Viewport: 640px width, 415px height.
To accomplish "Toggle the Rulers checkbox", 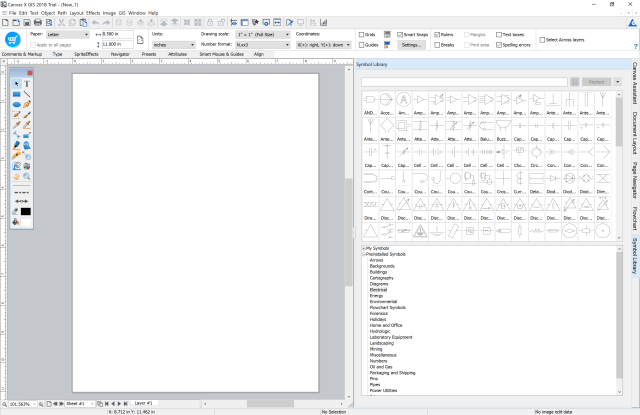I will tap(437, 35).
